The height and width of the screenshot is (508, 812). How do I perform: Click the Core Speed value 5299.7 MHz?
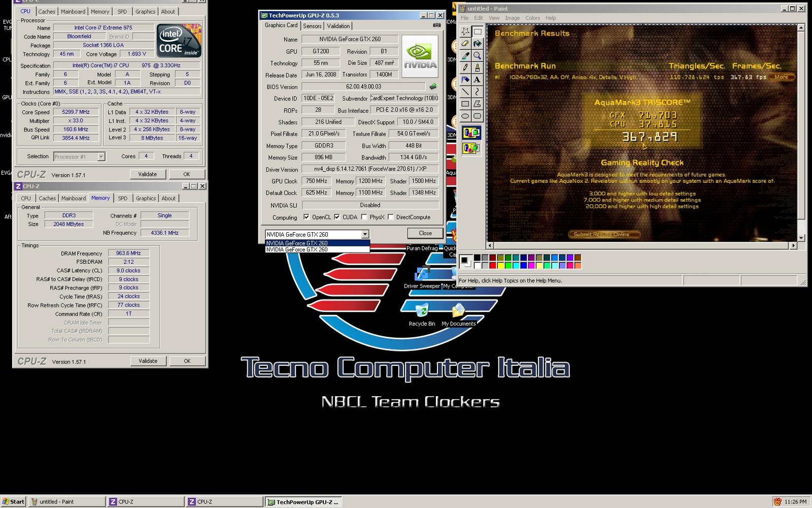tap(76, 112)
